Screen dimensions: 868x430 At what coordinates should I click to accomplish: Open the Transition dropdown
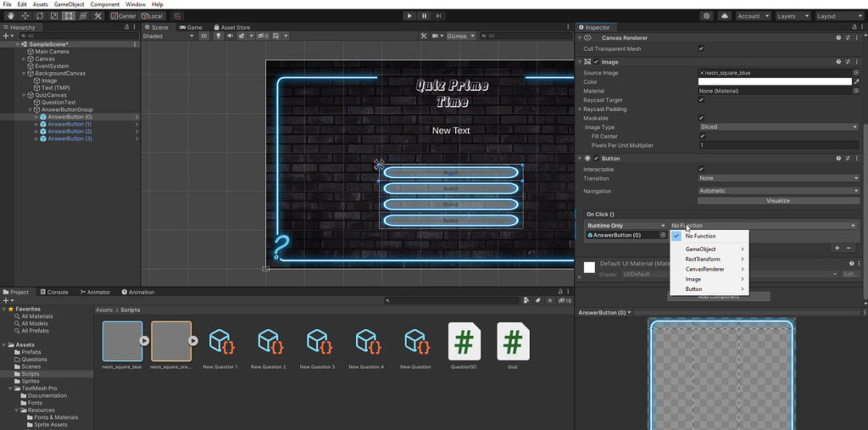coord(777,178)
